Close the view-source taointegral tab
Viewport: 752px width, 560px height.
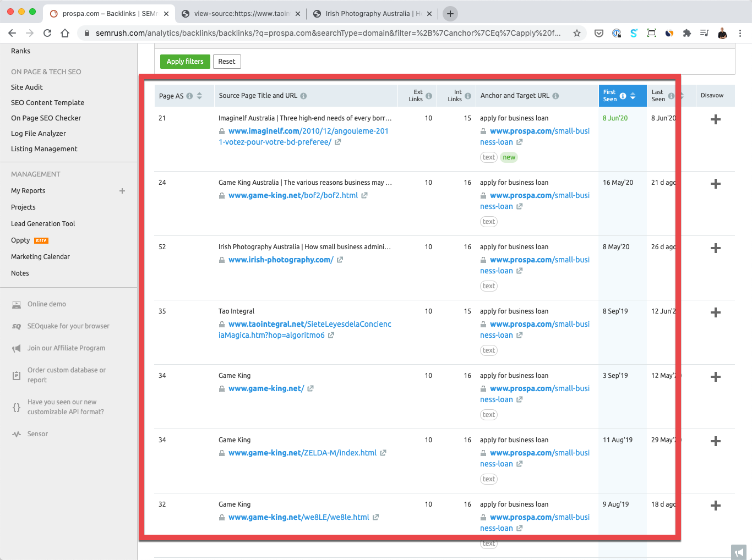tap(298, 14)
